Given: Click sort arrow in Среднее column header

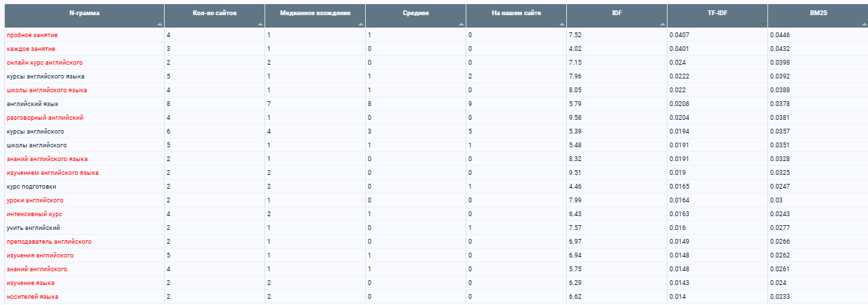Looking at the screenshot, I should coord(462,25).
